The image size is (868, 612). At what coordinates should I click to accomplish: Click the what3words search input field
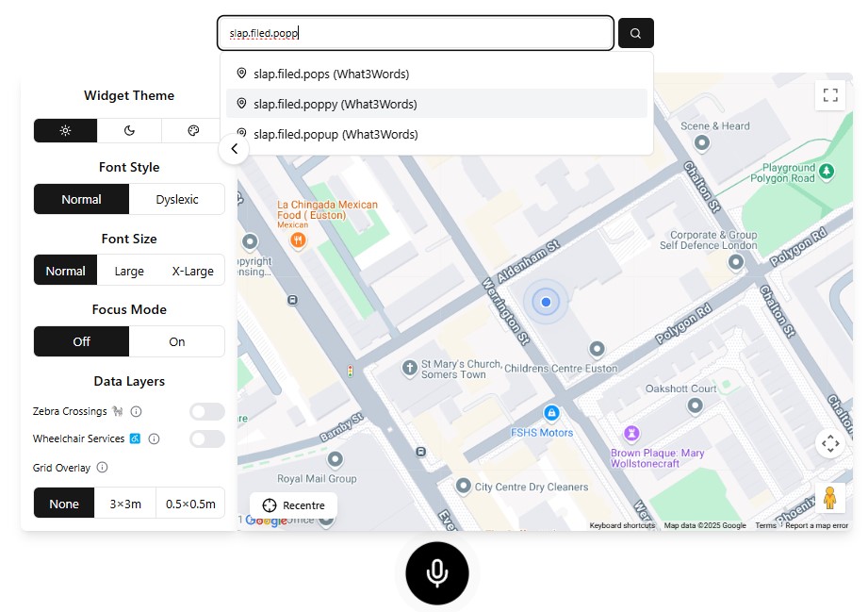[415, 33]
